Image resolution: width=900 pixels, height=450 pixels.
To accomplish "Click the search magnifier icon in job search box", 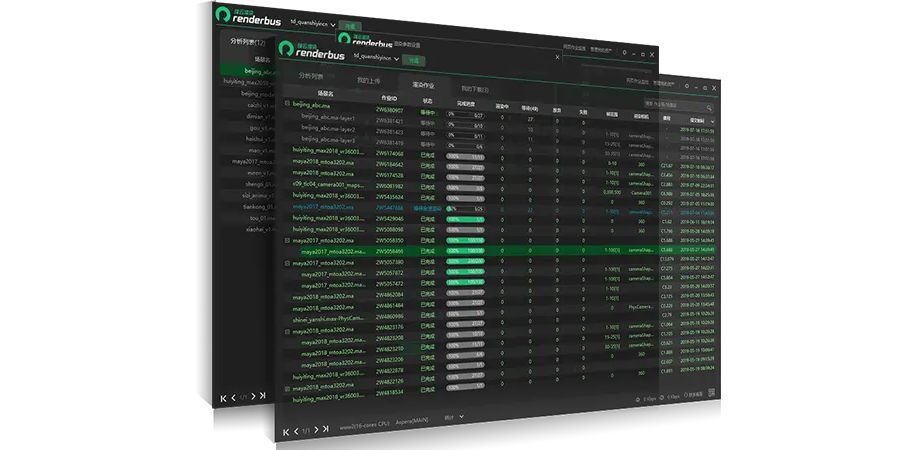I will (x=709, y=106).
